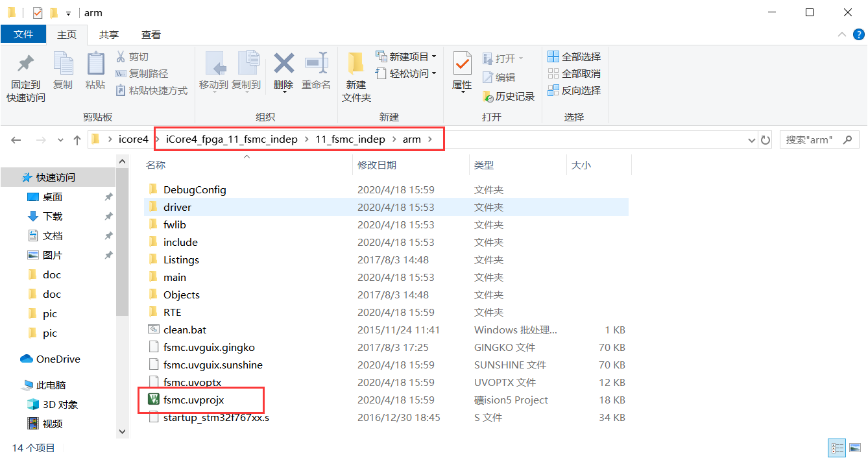The height and width of the screenshot is (458, 868).
Task: Expand the Easy Access (轻松访问) dropdown
Action: point(433,74)
